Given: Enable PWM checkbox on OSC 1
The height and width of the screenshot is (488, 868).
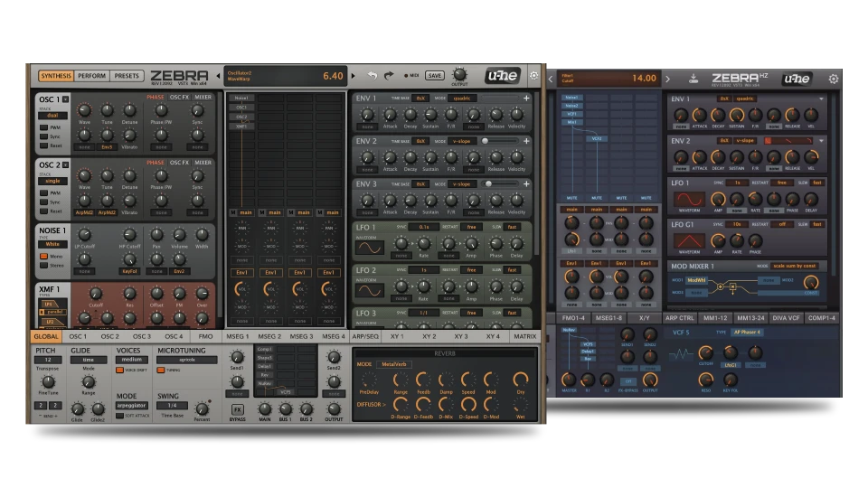Looking at the screenshot, I should pos(42,127).
